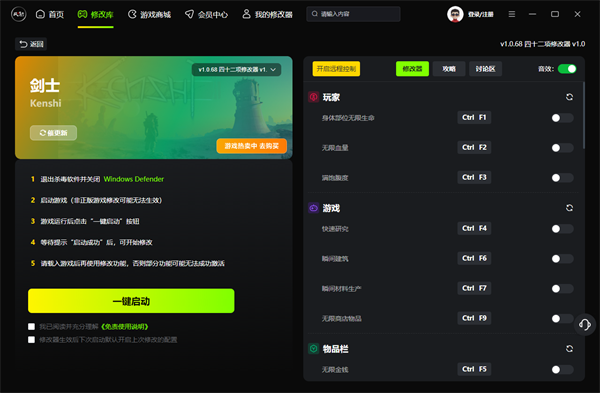Click the refresh icon beside 物品栏 section

pos(569,349)
